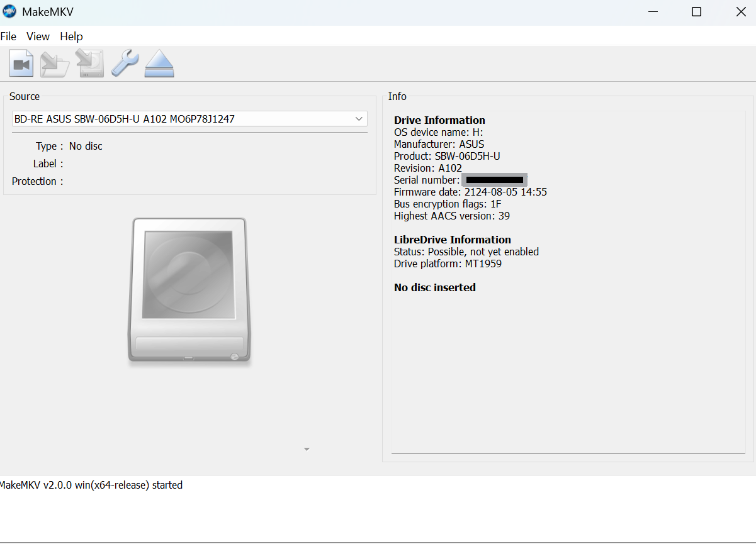This screenshot has width=756, height=544.
Task: Click the 'Info' group heading
Action: 397,96
